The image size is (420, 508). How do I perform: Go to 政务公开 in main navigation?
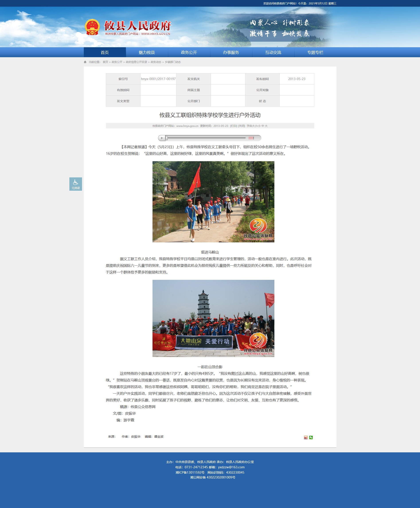tap(189, 53)
